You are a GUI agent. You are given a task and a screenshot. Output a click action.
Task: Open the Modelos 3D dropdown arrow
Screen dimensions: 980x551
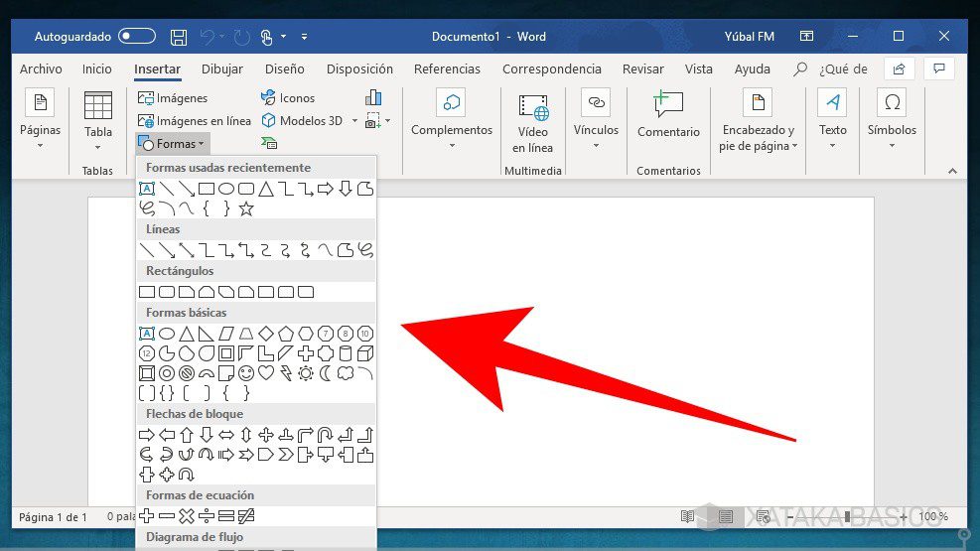point(354,120)
